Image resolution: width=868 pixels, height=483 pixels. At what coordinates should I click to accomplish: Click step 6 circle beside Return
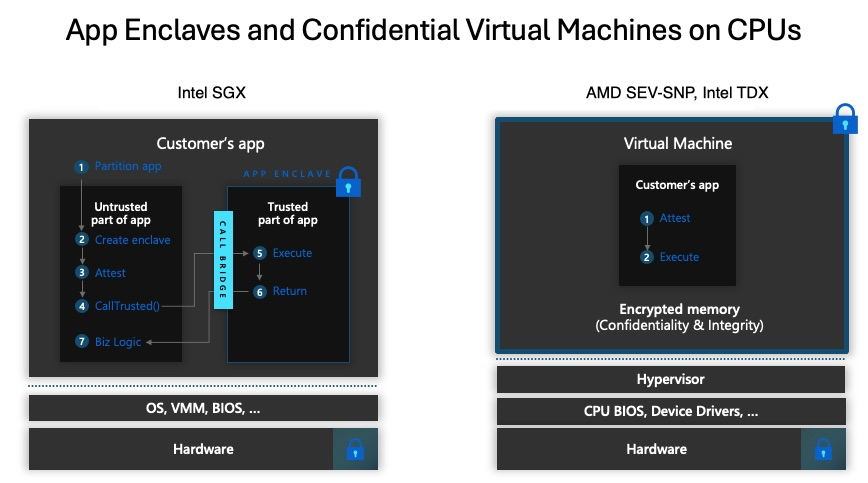[x=259, y=292]
